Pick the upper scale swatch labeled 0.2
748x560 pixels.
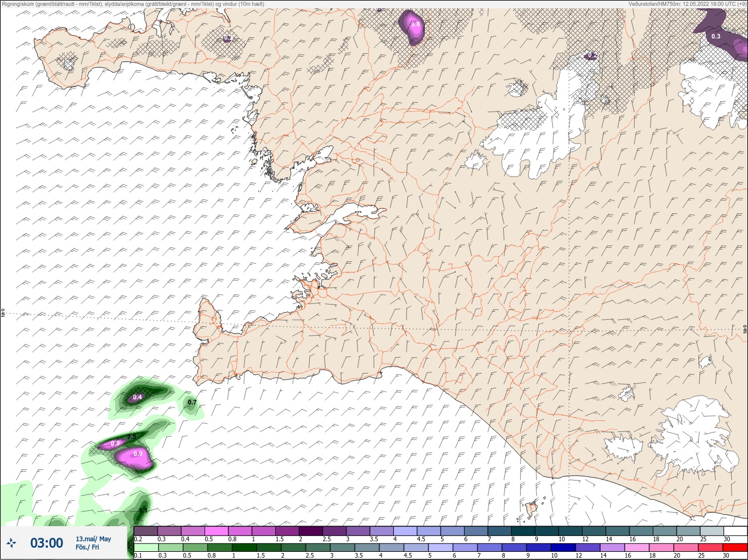coord(146,531)
